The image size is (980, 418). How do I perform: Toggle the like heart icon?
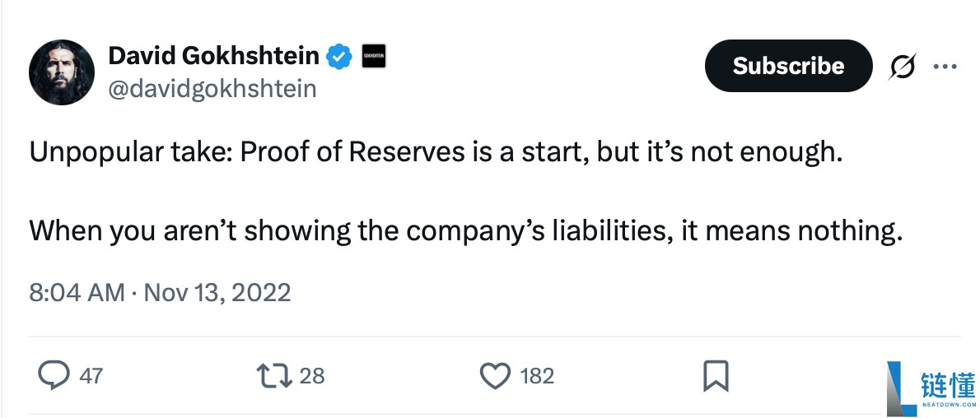pos(495,376)
